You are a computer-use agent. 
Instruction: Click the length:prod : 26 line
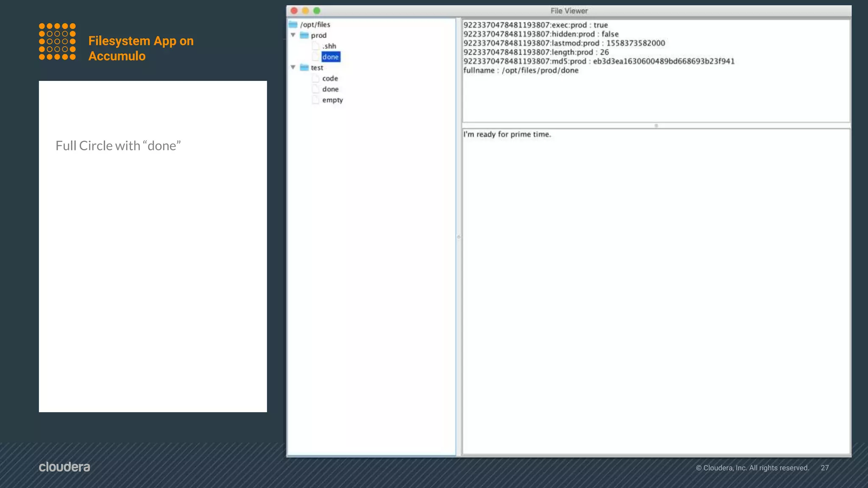point(536,52)
